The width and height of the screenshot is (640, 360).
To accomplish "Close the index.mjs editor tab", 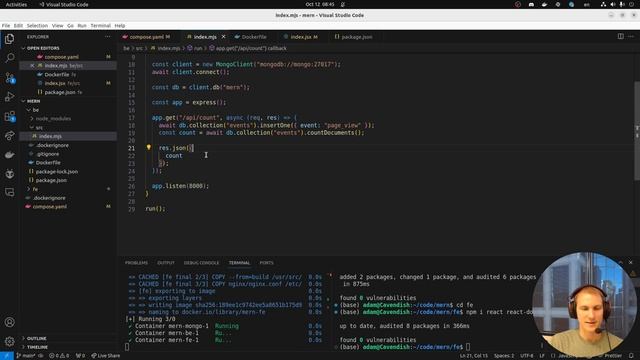I will pos(223,37).
